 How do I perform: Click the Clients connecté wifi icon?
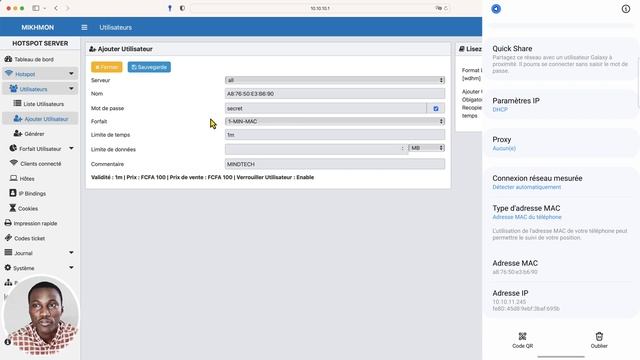coord(13,163)
